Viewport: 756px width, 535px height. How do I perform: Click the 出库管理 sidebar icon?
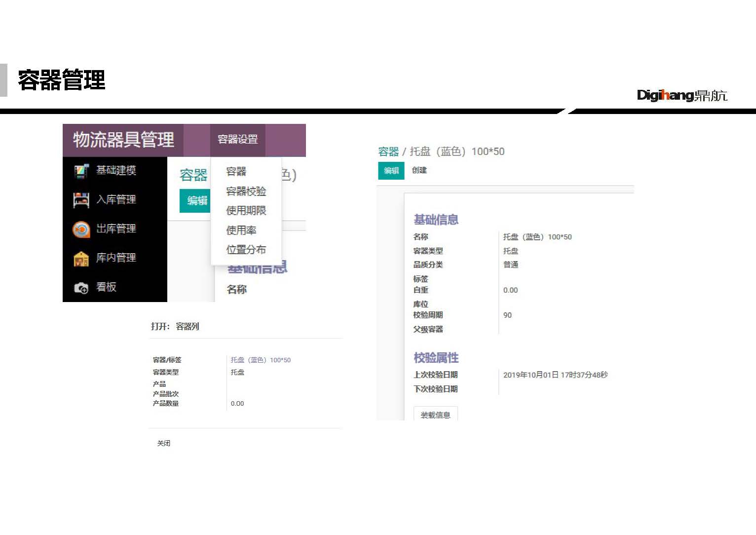pos(81,229)
